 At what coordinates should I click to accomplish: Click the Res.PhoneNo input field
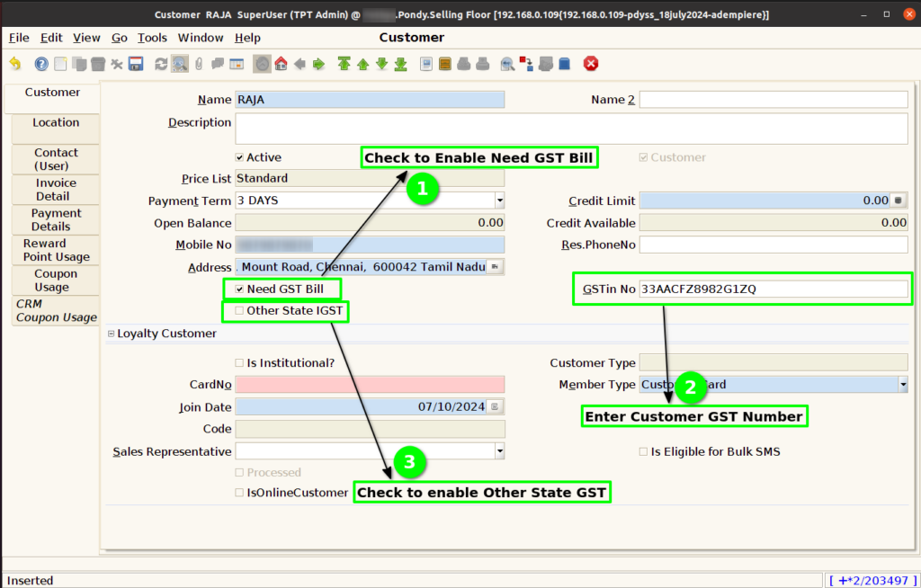773,245
